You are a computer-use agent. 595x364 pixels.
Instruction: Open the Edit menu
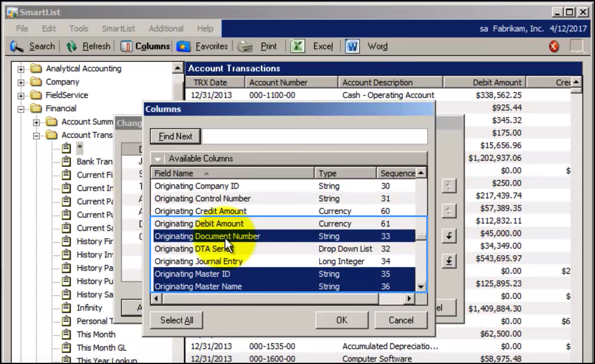(48, 28)
